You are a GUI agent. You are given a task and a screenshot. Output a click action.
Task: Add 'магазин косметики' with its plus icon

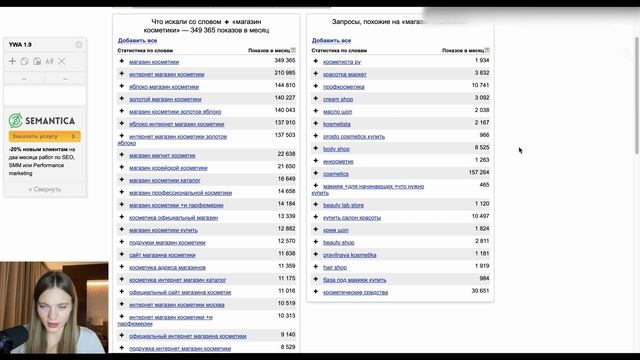tap(122, 61)
